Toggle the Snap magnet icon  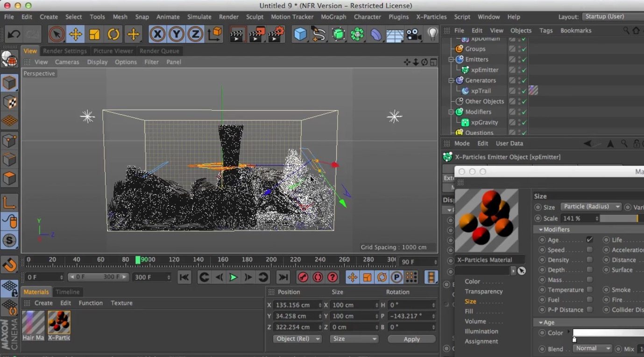point(9,265)
